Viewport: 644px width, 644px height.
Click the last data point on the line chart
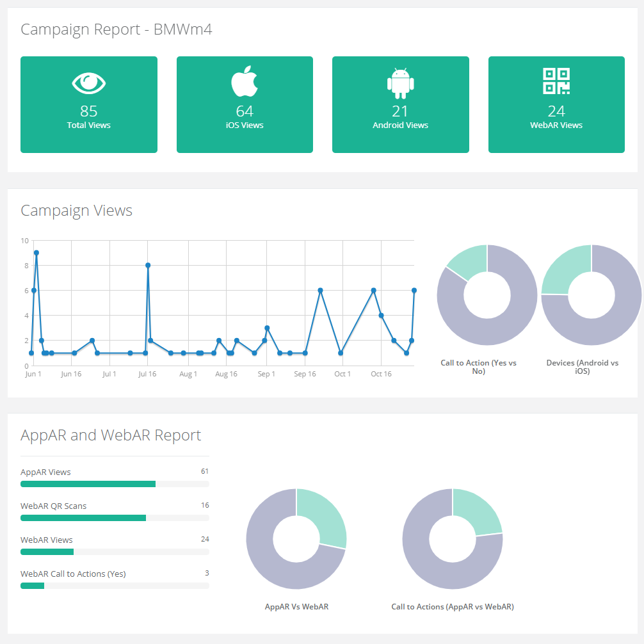pos(414,290)
